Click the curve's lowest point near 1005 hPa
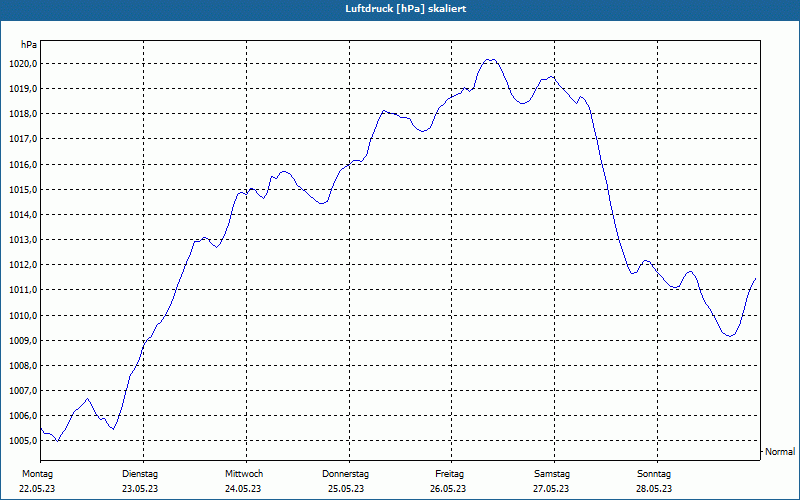The height and width of the screenshot is (500, 800). click(x=58, y=440)
